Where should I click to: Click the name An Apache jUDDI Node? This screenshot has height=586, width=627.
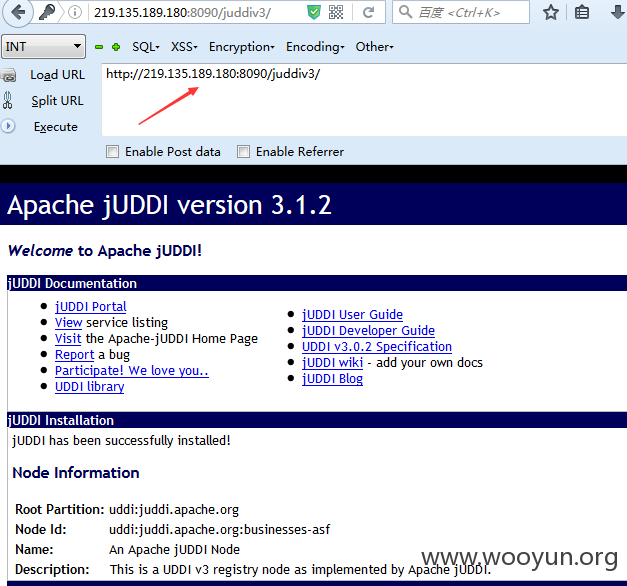pos(174,550)
